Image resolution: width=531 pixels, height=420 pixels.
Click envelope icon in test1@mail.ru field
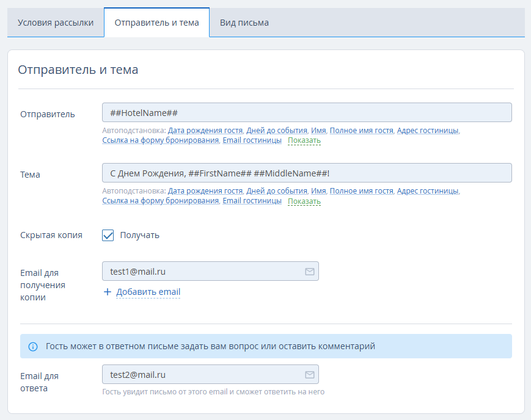[x=309, y=272]
